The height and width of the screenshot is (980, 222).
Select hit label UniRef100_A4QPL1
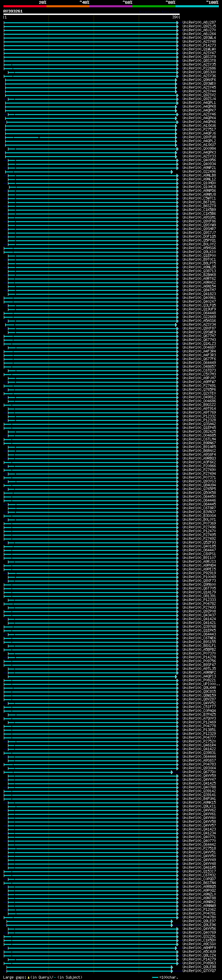tap(199, 103)
